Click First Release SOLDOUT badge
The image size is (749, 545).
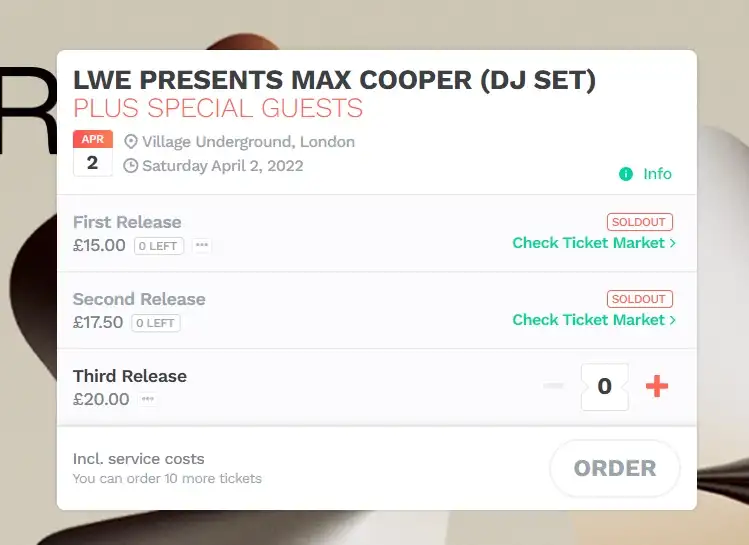point(639,222)
